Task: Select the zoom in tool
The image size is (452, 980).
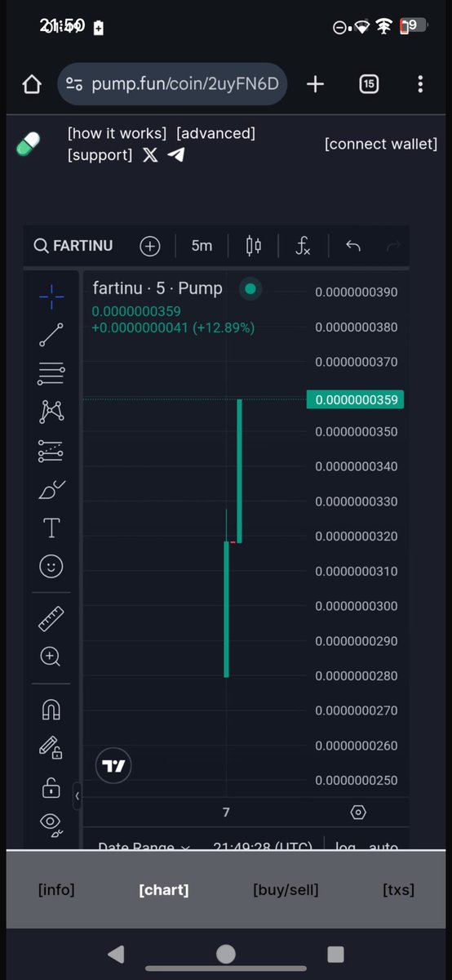Action: pyautogui.click(x=51, y=657)
